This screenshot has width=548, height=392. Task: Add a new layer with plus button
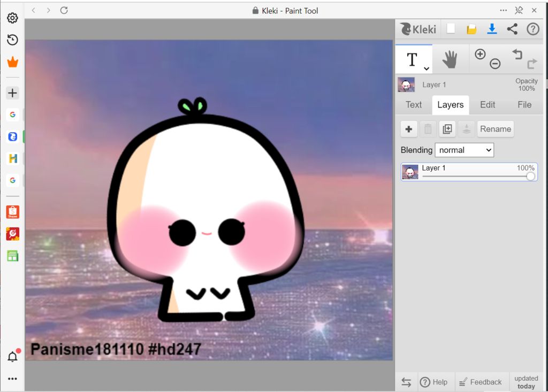point(409,129)
